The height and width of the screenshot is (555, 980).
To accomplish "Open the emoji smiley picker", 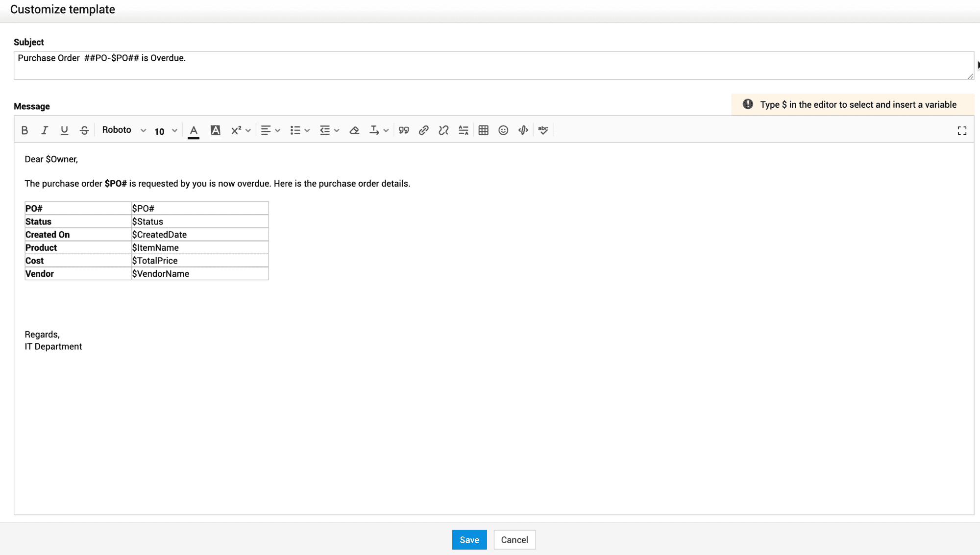I will click(x=503, y=130).
